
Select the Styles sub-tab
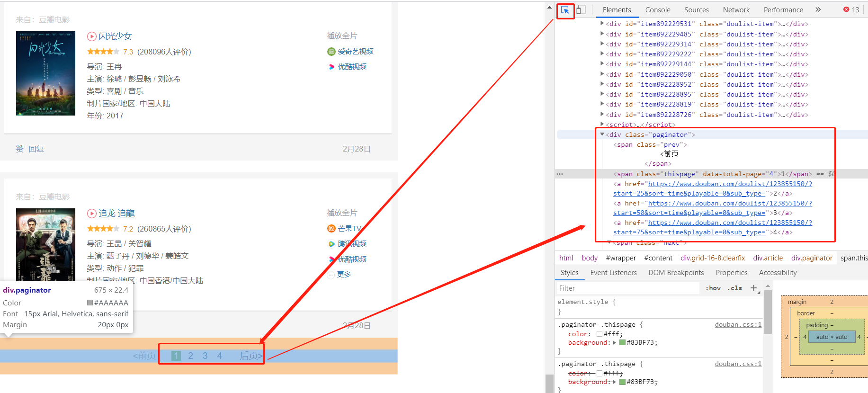(570, 273)
